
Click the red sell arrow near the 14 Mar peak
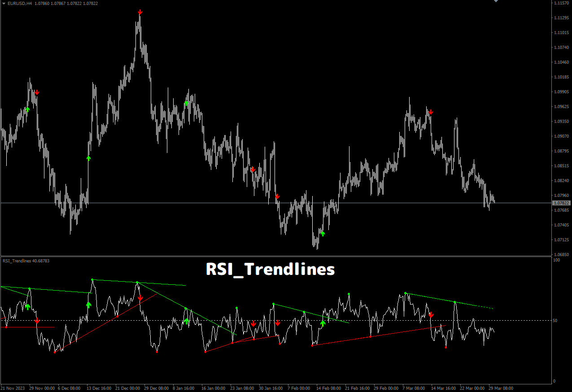coord(430,113)
